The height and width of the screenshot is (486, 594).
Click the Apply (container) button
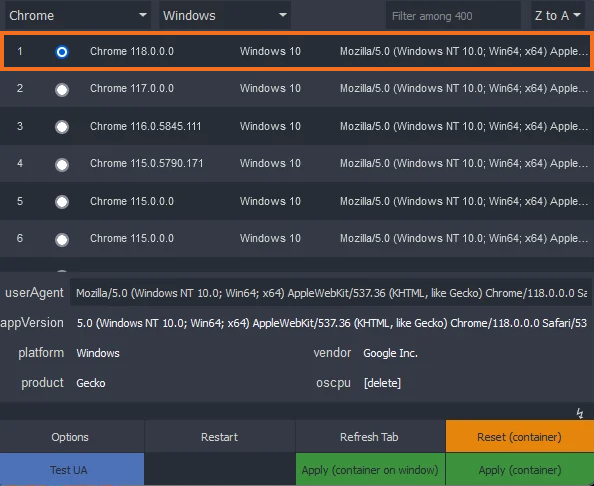coord(520,469)
